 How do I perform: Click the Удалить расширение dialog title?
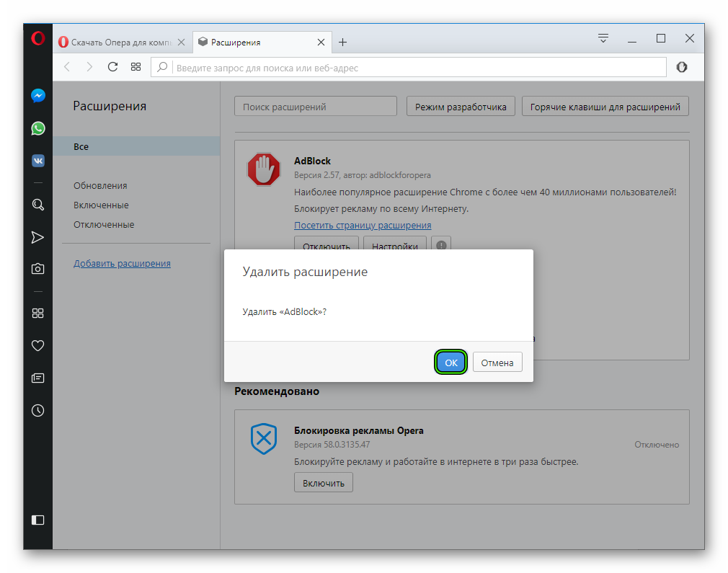pos(305,272)
